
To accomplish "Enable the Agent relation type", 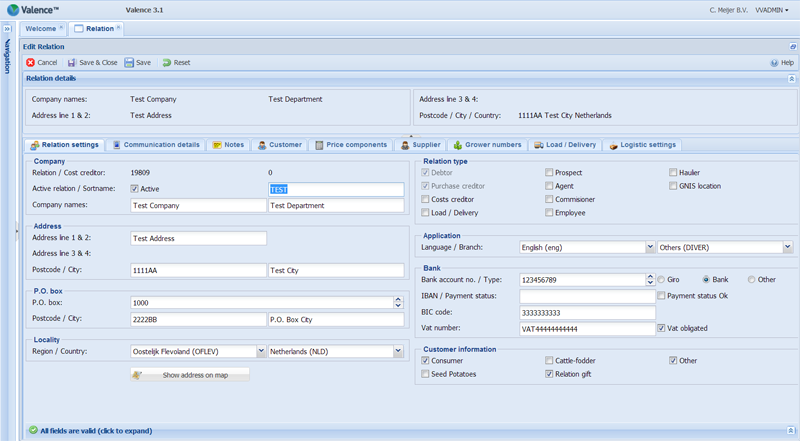I will pos(549,186).
